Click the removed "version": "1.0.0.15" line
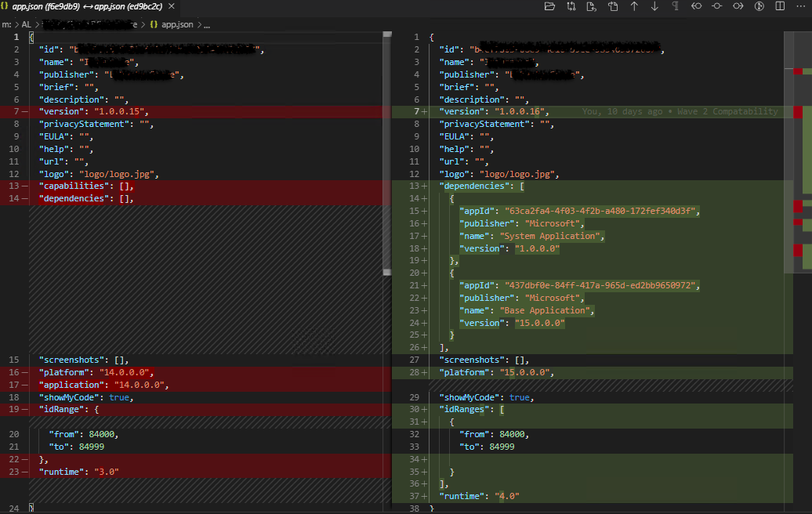The width and height of the screenshot is (812, 514). [x=94, y=111]
